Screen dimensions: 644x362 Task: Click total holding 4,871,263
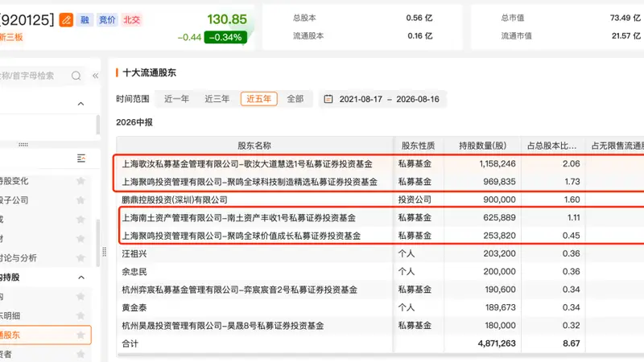pyautogui.click(x=497, y=343)
